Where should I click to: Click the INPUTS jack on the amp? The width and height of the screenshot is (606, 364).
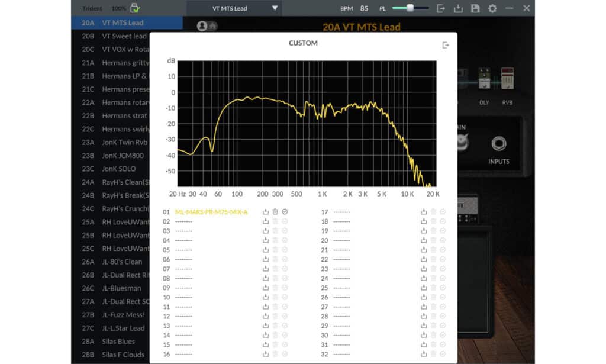point(498,144)
